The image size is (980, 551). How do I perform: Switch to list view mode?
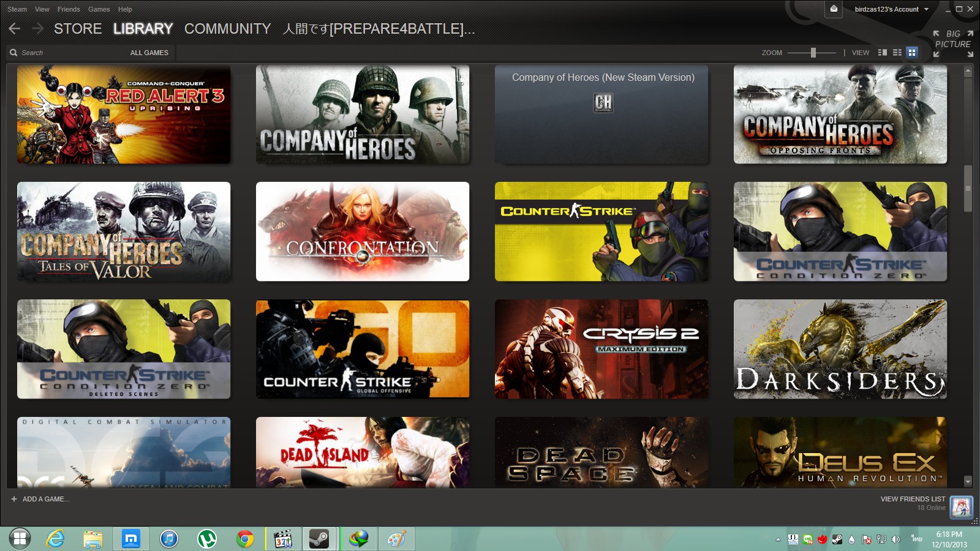coord(897,53)
